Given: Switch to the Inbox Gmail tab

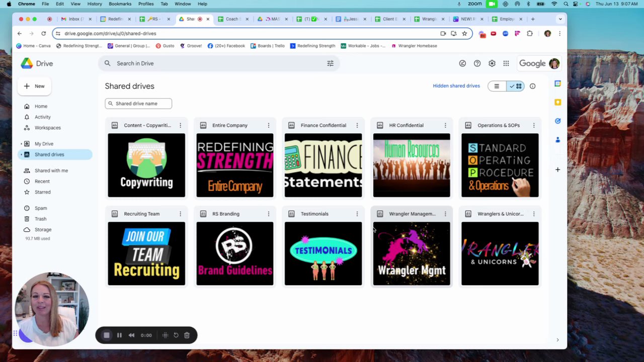Looking at the screenshot, I should [x=75, y=19].
